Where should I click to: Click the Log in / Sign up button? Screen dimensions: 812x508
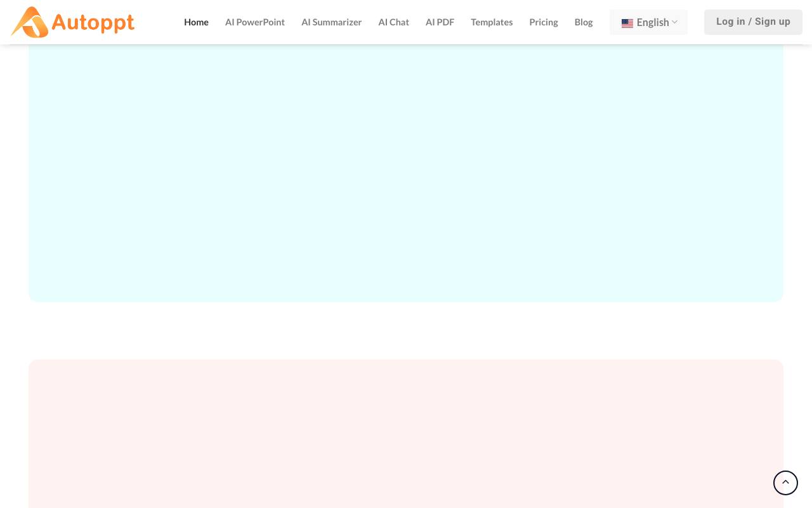(753, 22)
